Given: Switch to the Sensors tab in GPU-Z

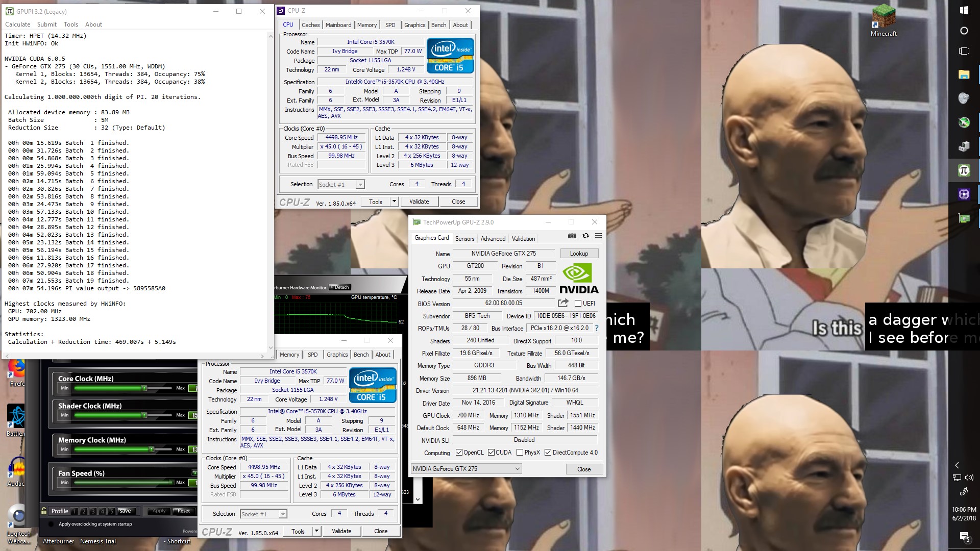Looking at the screenshot, I should (x=464, y=239).
